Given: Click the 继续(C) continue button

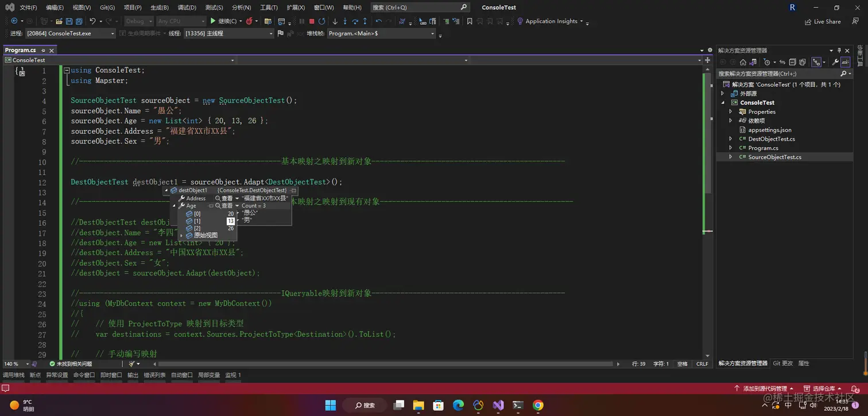Looking at the screenshot, I should point(223,21).
